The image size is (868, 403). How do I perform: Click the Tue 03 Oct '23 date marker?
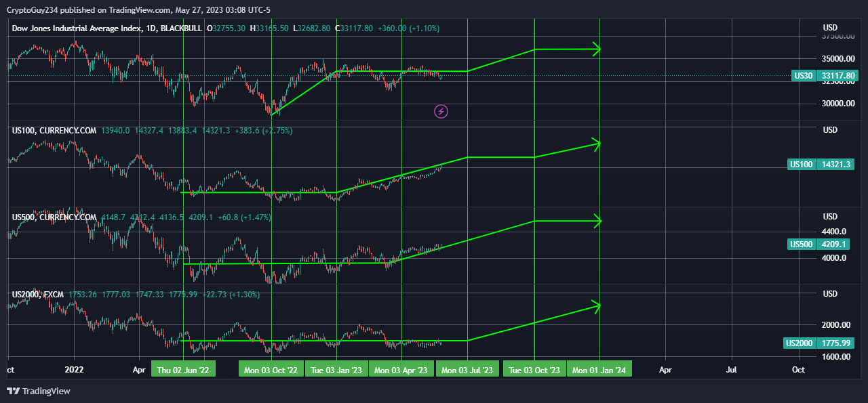click(x=534, y=370)
